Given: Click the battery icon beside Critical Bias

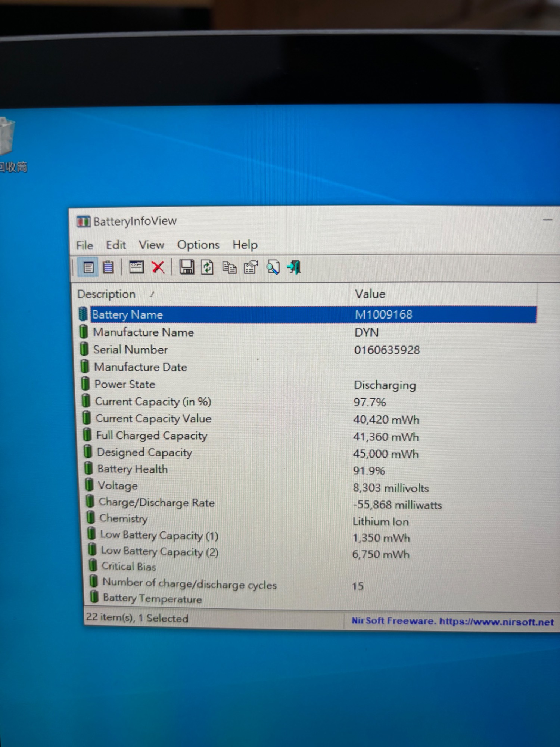Looking at the screenshot, I should pyautogui.click(x=93, y=565).
